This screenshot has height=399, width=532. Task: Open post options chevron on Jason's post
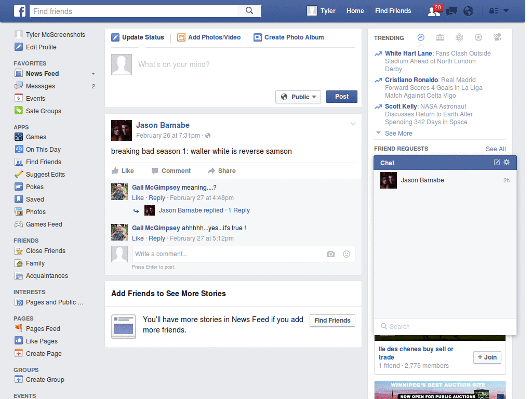pyautogui.click(x=353, y=124)
